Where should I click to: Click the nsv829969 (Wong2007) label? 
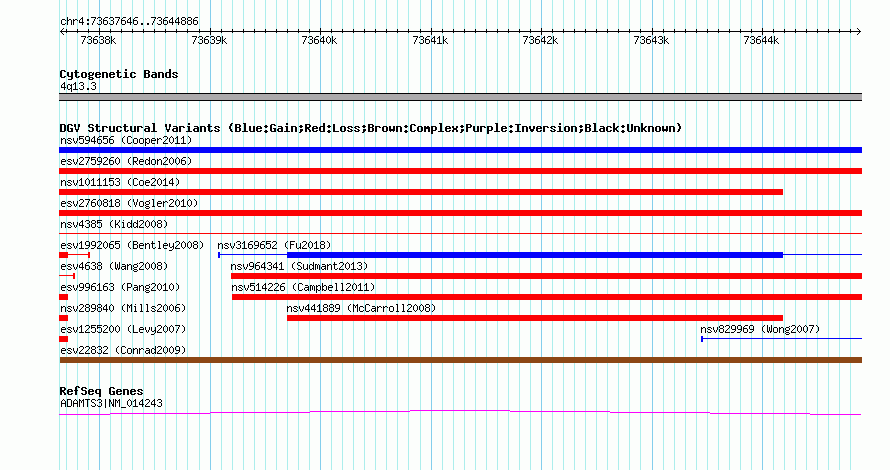click(760, 329)
